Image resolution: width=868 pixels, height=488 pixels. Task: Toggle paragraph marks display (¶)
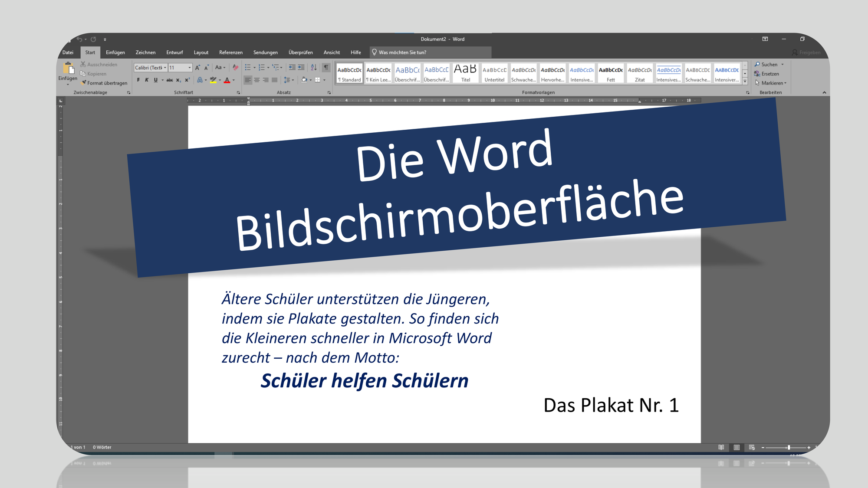pos(326,68)
